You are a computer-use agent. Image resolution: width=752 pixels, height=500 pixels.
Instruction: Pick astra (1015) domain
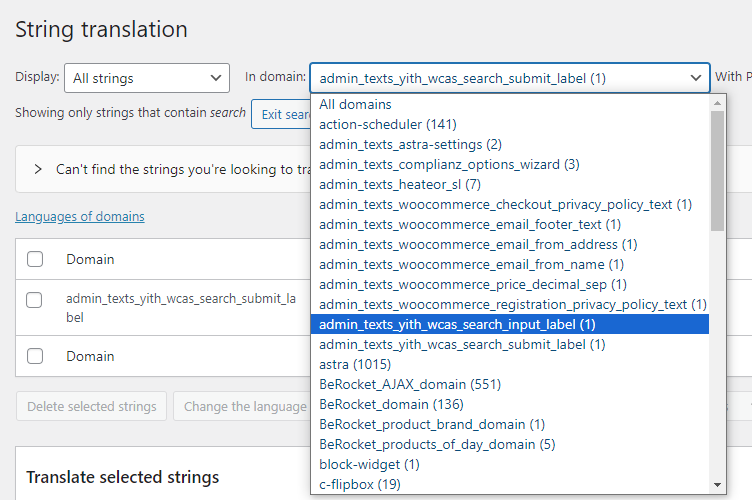pyautogui.click(x=509, y=364)
